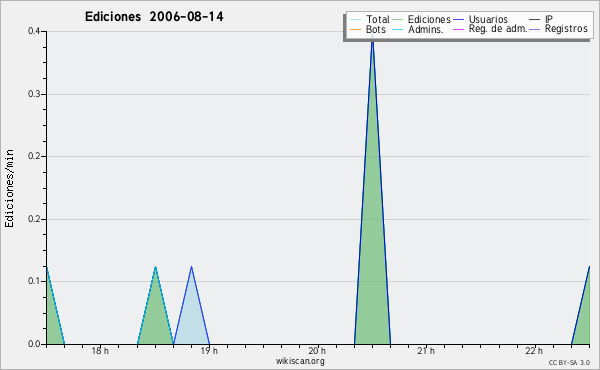Click the '20 h' x-axis tick label
The height and width of the screenshot is (370, 600).
click(317, 350)
